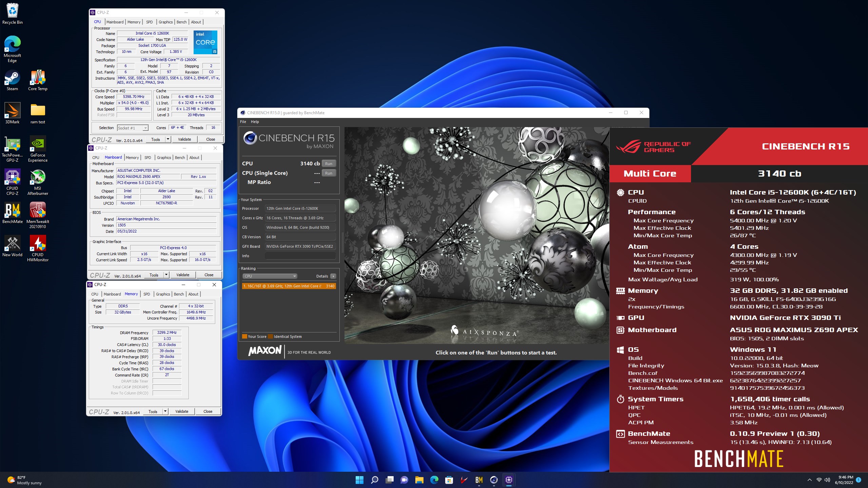The width and height of the screenshot is (868, 488).
Task: Open SPD tab in Mainboard CPU-Z window
Action: pos(148,158)
